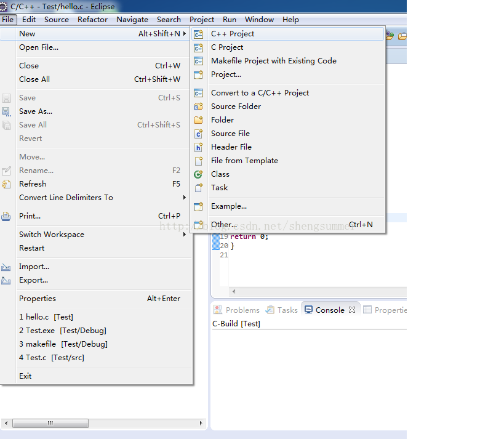Click the Header File icon

coord(199,147)
